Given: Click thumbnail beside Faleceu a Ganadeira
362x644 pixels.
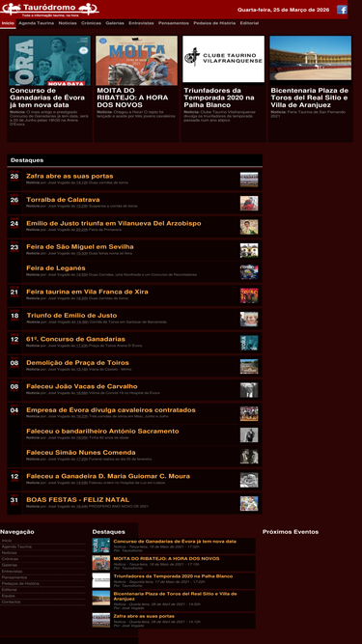Looking at the screenshot, I should point(249,480).
